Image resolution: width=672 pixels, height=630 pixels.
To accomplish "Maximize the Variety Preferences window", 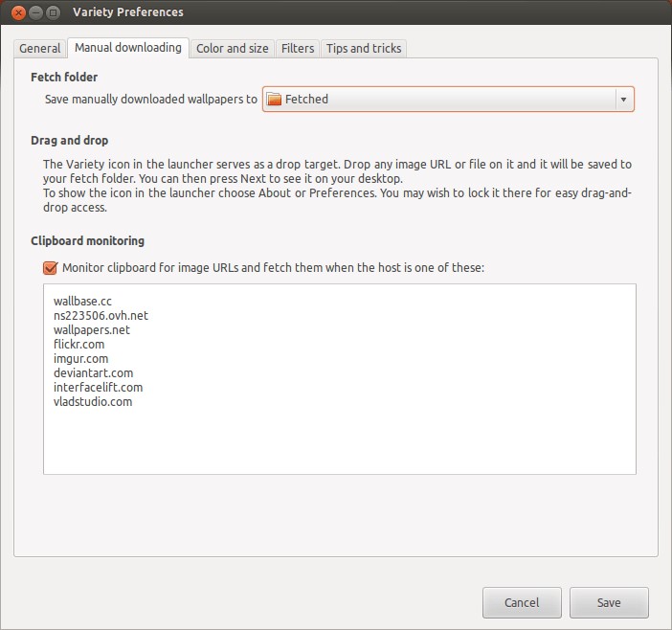I will (x=54, y=12).
